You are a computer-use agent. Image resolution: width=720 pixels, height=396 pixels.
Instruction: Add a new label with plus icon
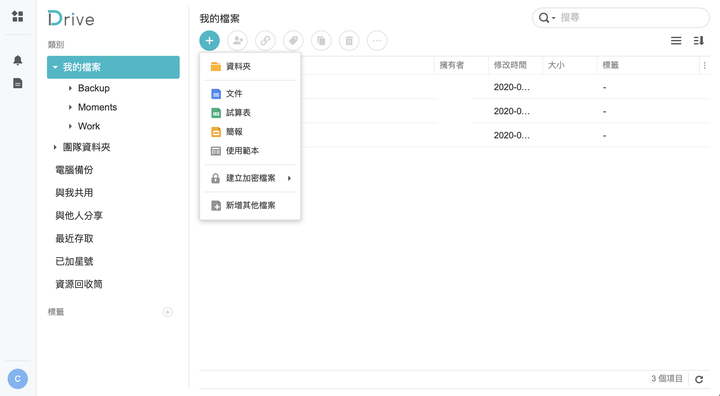coord(168,312)
